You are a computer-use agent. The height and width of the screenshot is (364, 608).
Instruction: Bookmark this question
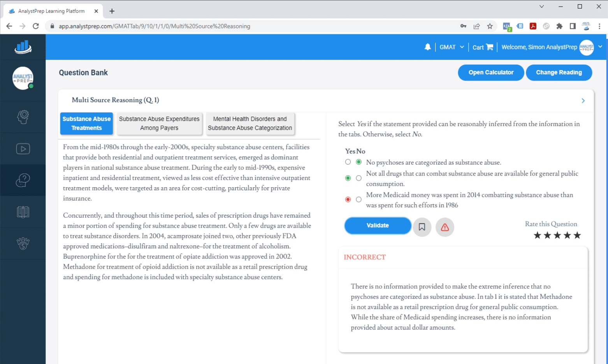pos(422,227)
